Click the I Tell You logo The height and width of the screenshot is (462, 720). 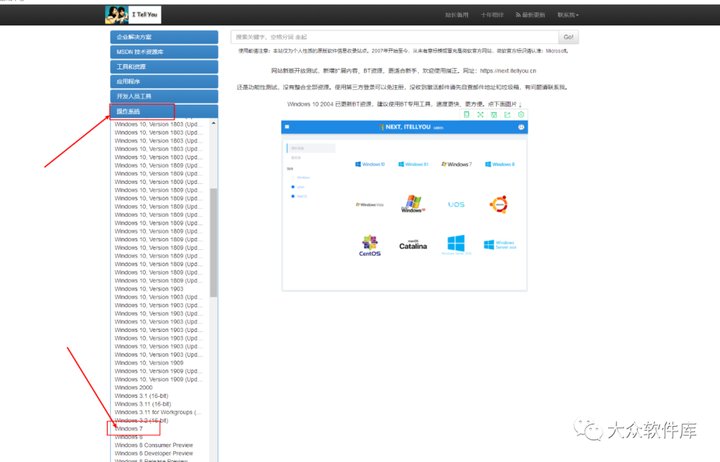pyautogui.click(x=133, y=15)
